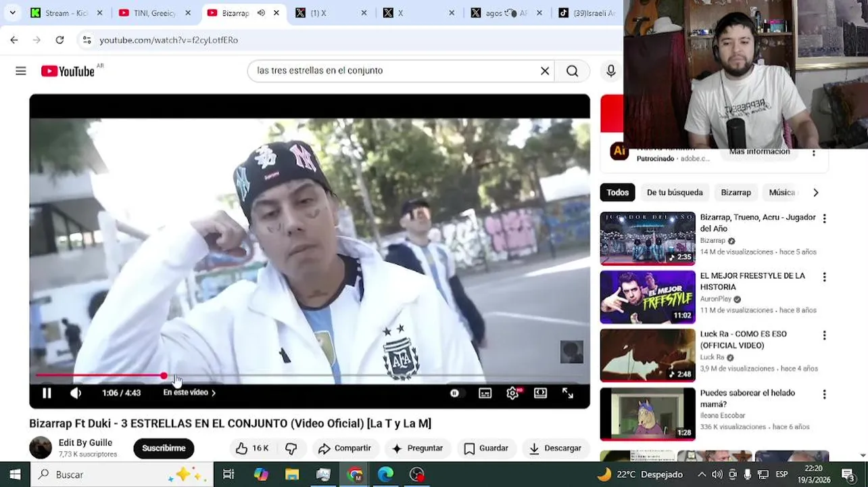Screen dimensions: 868x487
Task: Pause the video playback
Action: coord(47,393)
